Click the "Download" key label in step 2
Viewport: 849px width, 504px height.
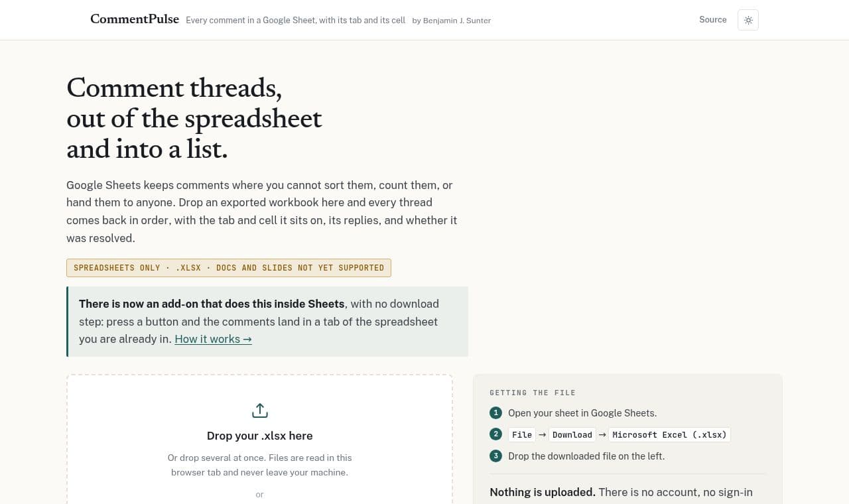pos(572,435)
